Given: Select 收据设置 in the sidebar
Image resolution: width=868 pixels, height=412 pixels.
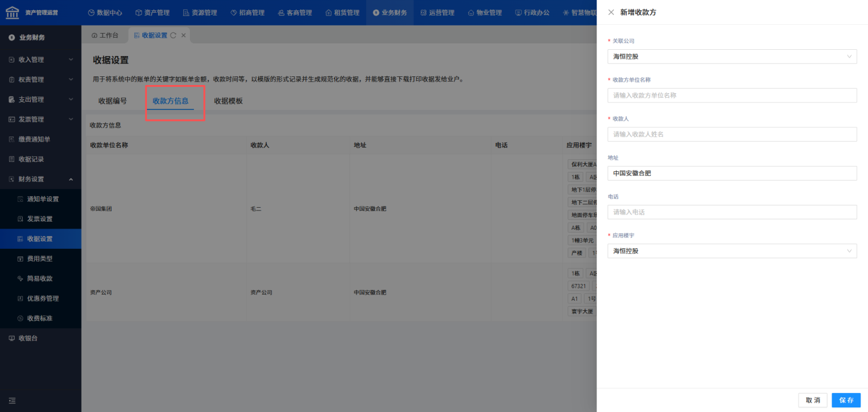Looking at the screenshot, I should pyautogui.click(x=41, y=239).
